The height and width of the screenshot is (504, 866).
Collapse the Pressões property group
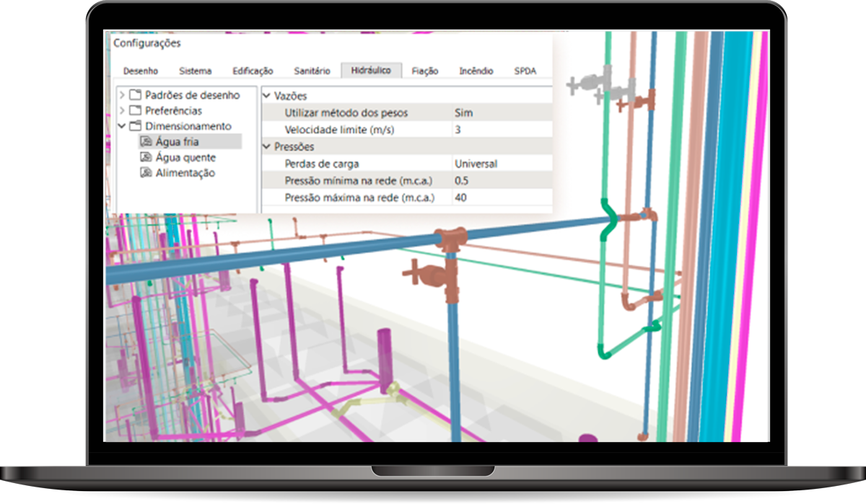(266, 146)
